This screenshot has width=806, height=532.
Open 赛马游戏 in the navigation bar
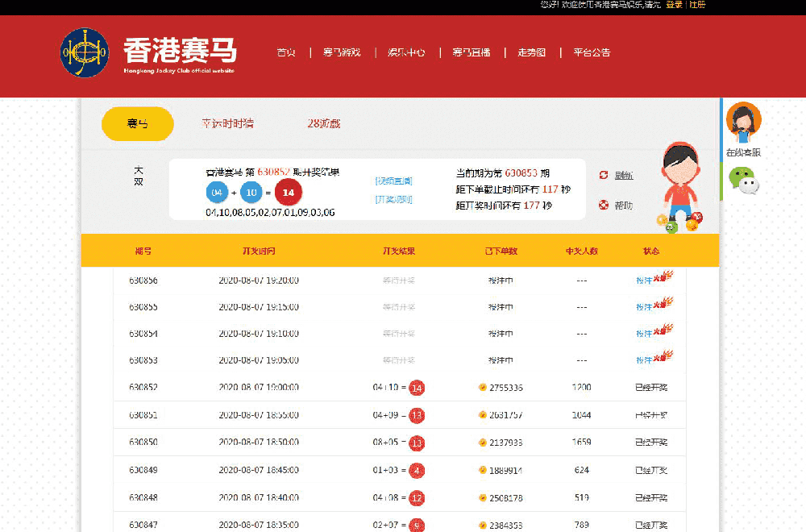[342, 52]
